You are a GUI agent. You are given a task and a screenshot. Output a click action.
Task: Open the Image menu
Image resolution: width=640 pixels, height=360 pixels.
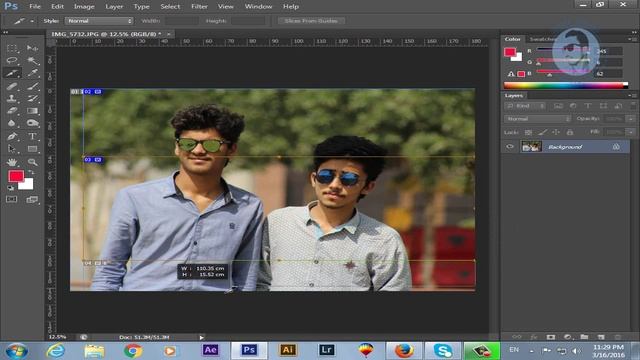tap(84, 7)
